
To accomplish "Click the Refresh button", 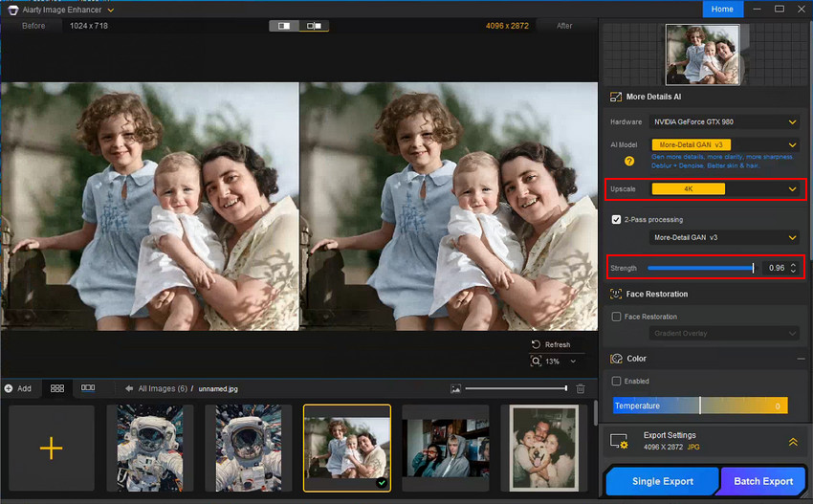I will 551,345.
